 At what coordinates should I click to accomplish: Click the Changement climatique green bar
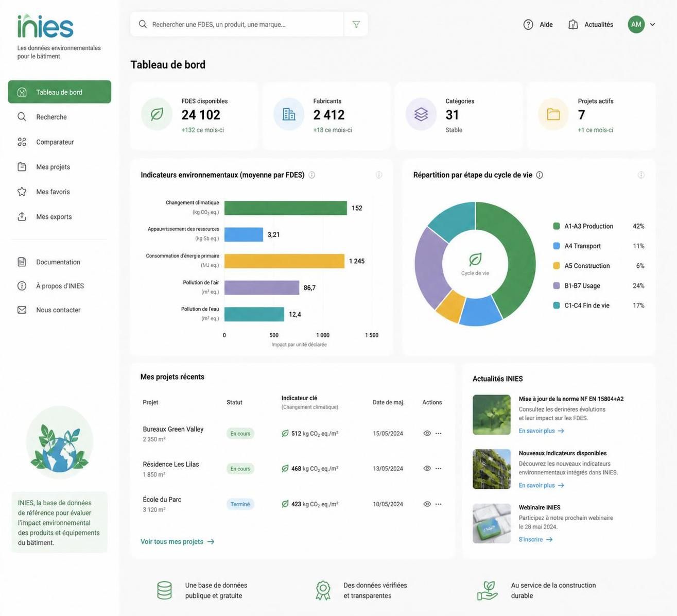pyautogui.click(x=286, y=208)
